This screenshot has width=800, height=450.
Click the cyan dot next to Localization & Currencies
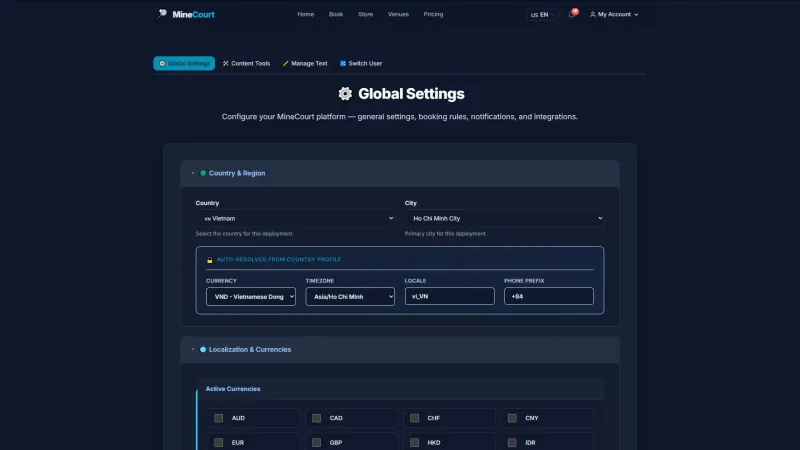pos(203,349)
